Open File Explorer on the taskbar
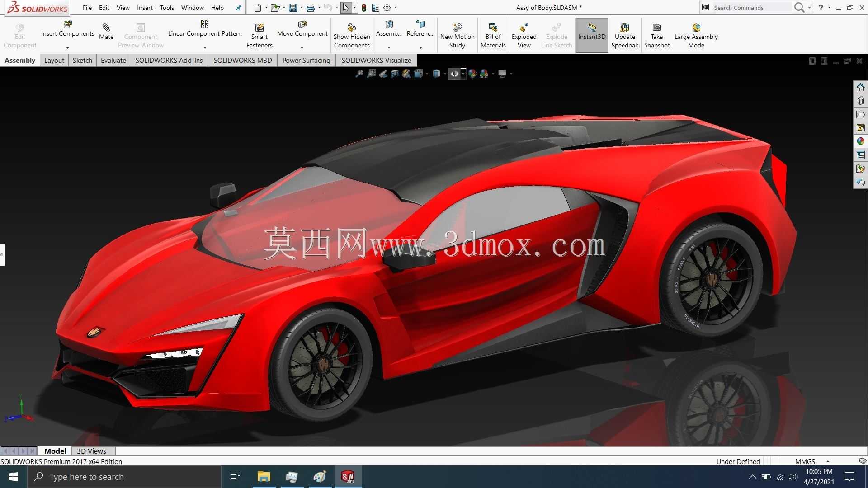This screenshot has width=868, height=488. (264, 477)
